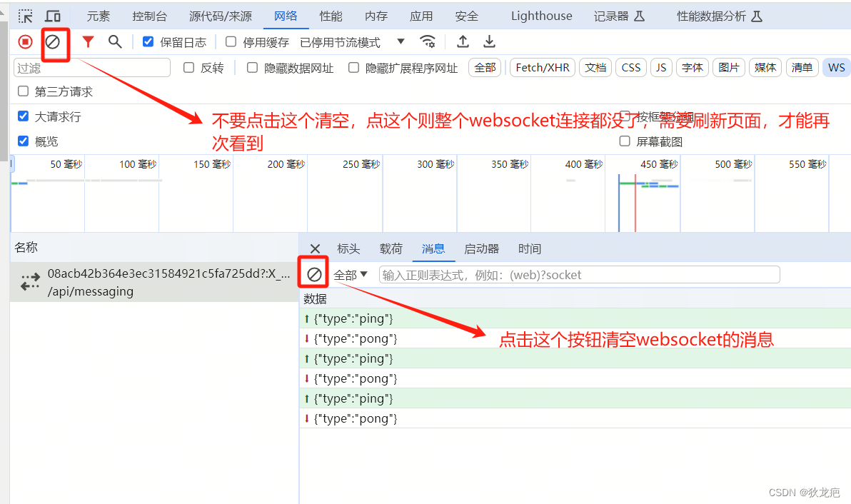Filter requests by JS
The width and height of the screenshot is (851, 504).
tap(661, 68)
